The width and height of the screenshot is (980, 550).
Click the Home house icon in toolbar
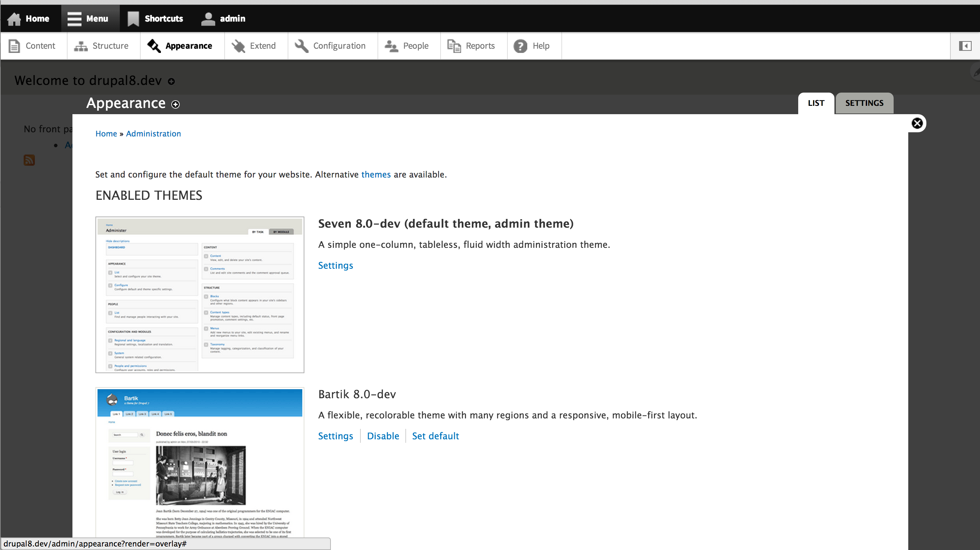[x=14, y=19]
